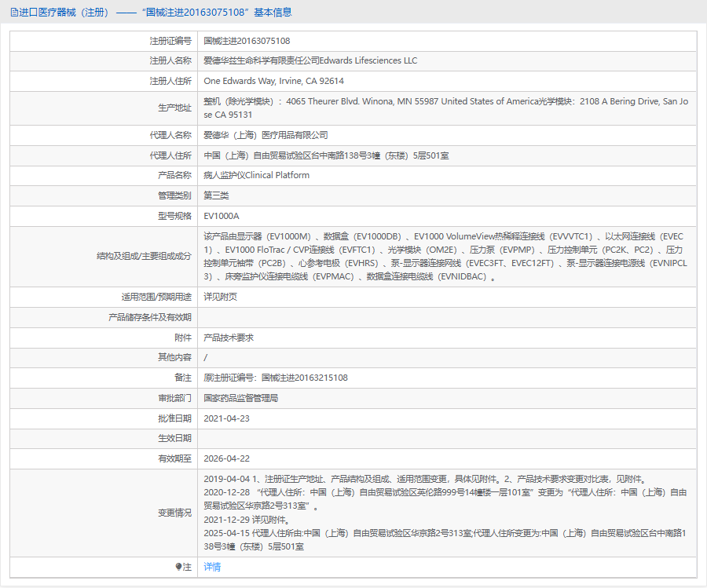Viewport: 707px width, 588px height.
Task: Open the 详情 link in the 注 row
Action: 212,567
